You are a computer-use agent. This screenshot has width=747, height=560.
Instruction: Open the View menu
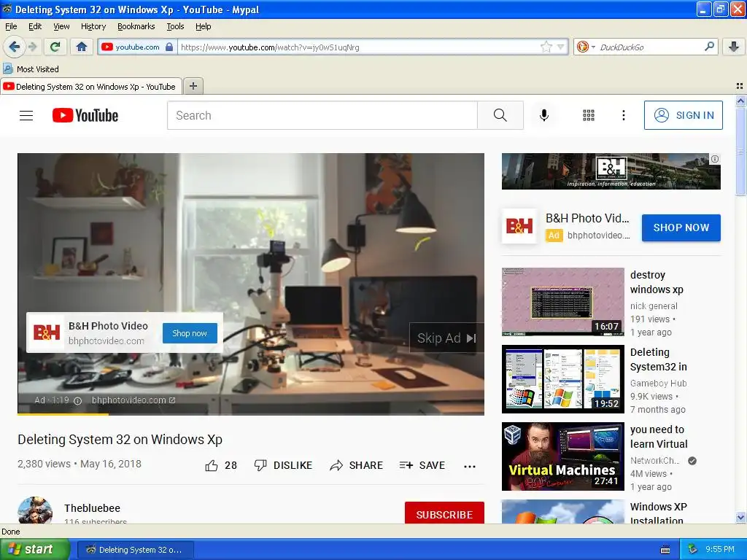point(61,26)
